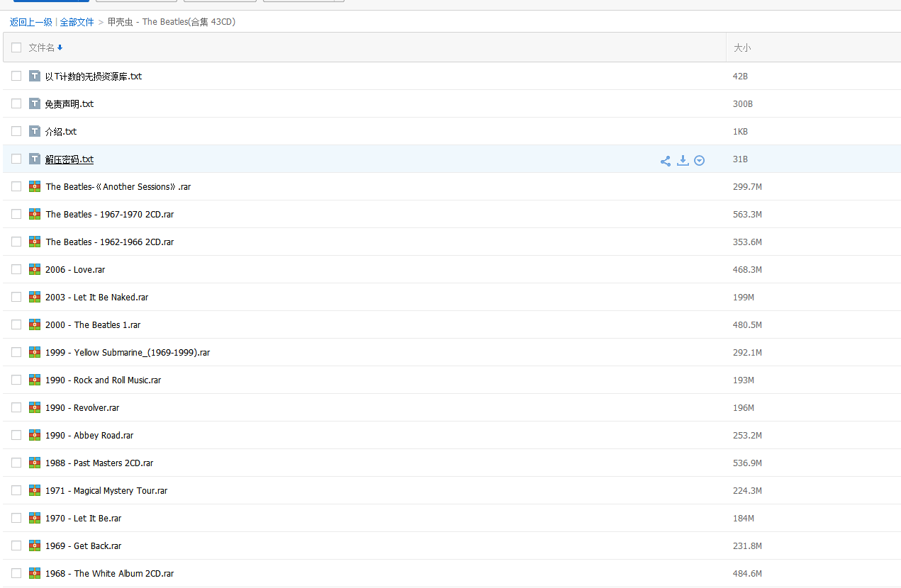This screenshot has height=588, width=901.
Task: Click rar icon of 1969 - Get Back.rar
Action: (35, 545)
